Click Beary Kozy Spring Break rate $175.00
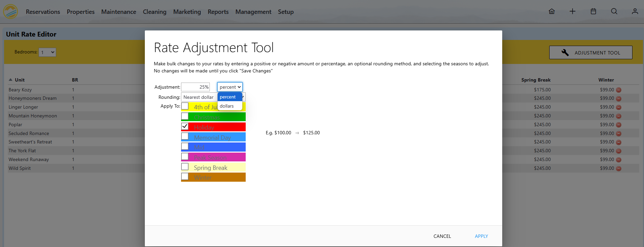644x247 pixels. [x=542, y=90]
